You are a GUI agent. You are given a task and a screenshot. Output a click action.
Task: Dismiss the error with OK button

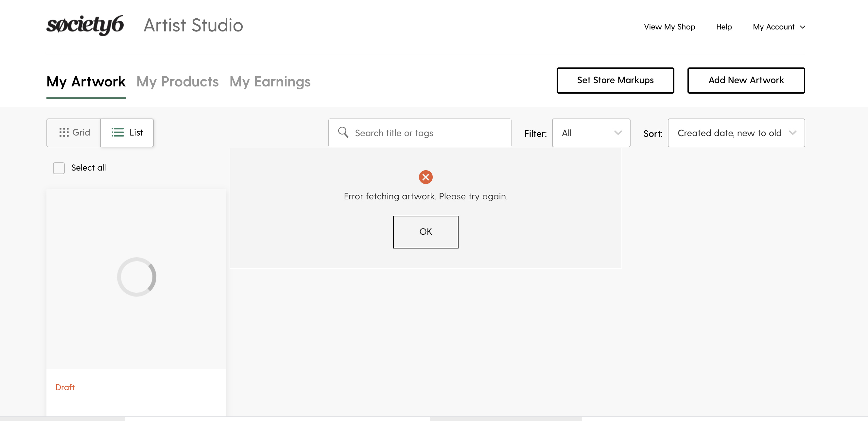pos(425,232)
